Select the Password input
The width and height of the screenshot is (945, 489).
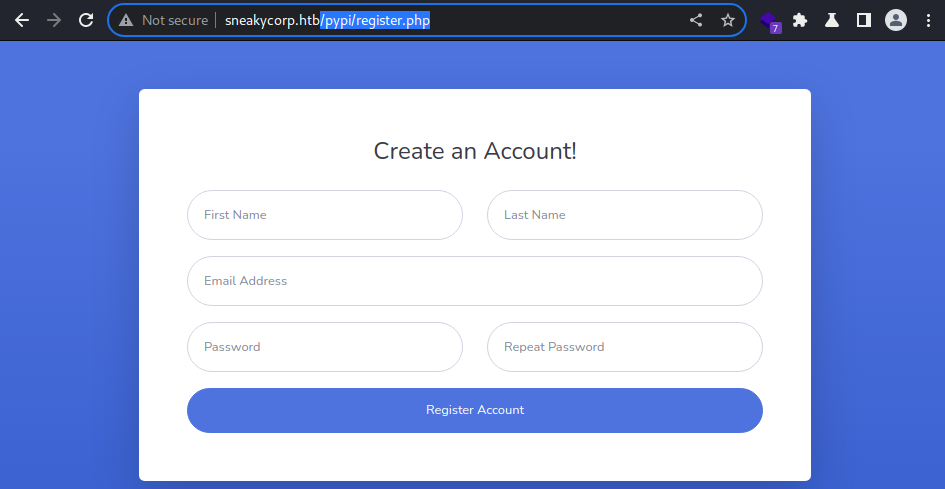click(325, 347)
